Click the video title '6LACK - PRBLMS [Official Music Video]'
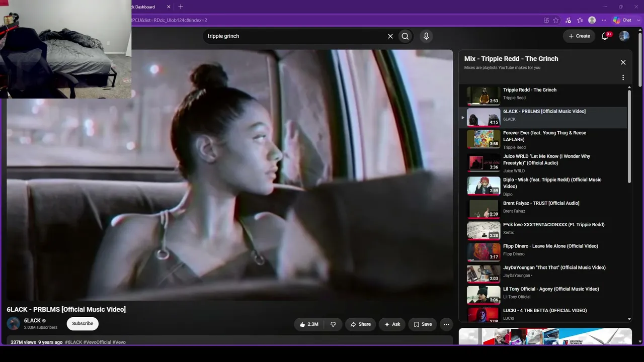 click(x=66, y=310)
